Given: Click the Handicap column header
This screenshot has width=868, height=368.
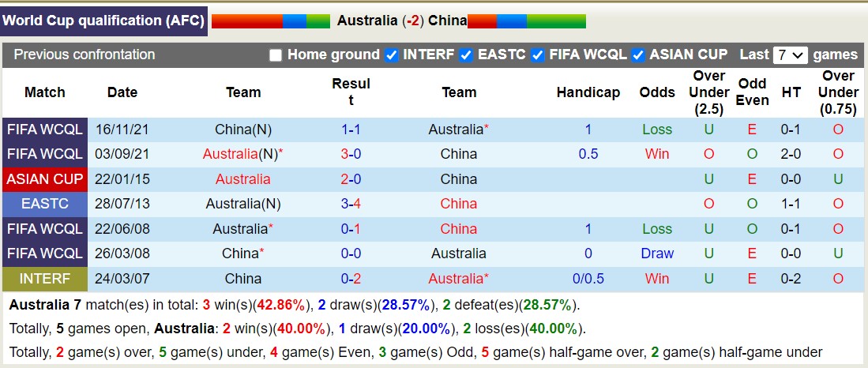Looking at the screenshot, I should 588,92.
